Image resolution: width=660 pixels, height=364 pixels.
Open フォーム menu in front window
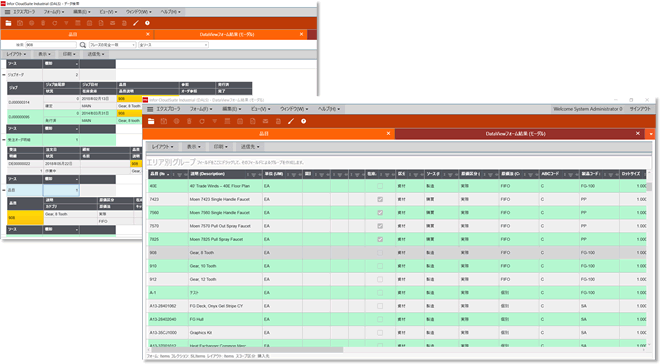tap(200, 109)
